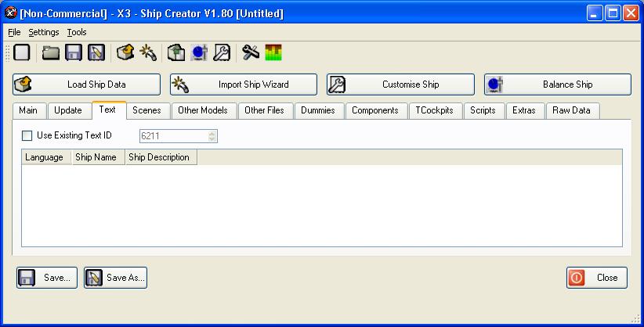Open the Other Files tab

pos(264,110)
